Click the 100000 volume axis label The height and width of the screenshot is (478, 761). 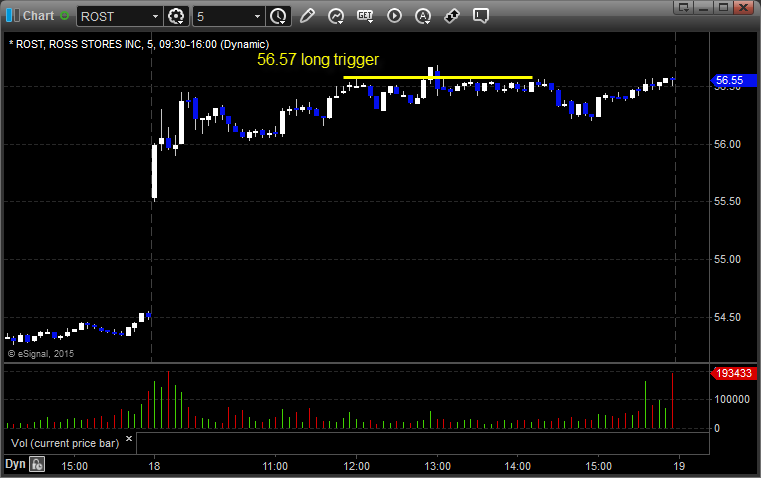point(732,399)
